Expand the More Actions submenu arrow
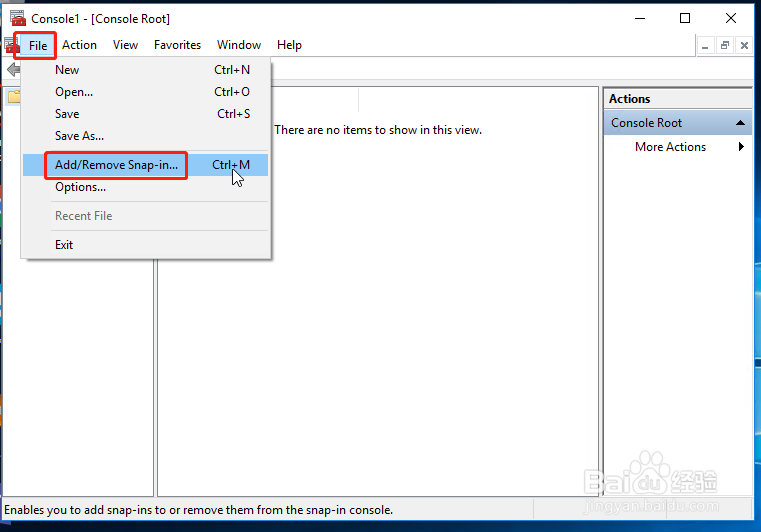This screenshot has height=532, width=761. [741, 147]
